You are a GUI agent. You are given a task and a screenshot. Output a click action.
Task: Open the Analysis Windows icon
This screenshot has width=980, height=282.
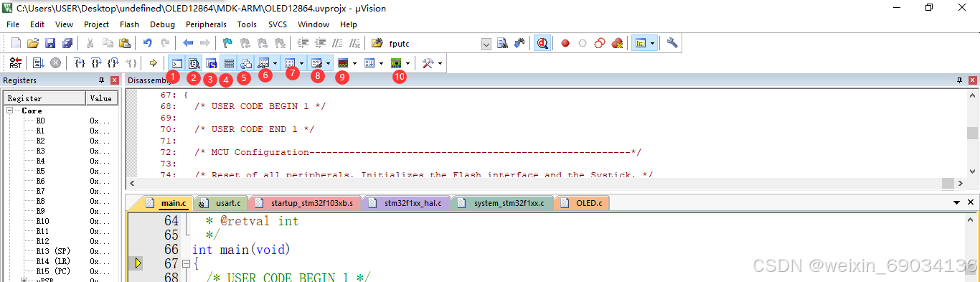click(343, 63)
